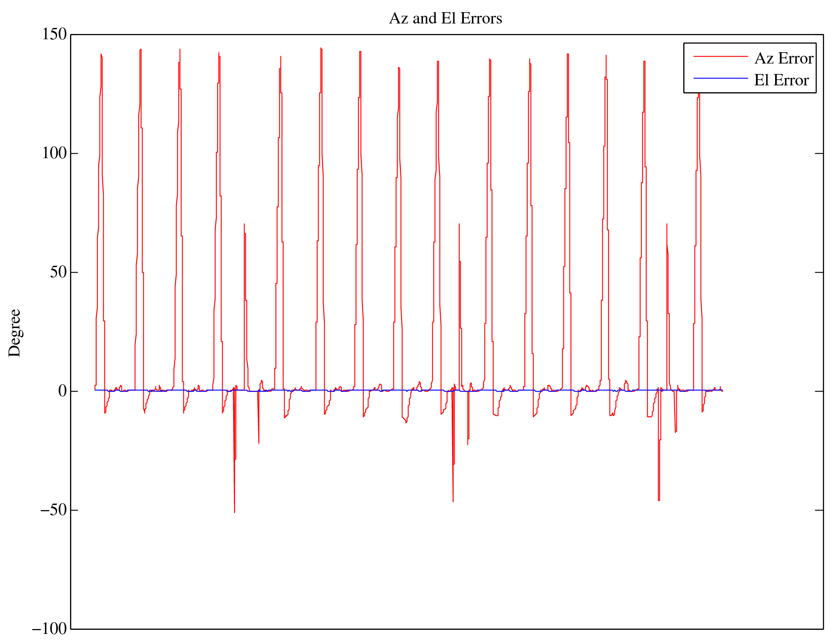Click the blue El Error legend line
The image size is (835, 644).
(720, 78)
